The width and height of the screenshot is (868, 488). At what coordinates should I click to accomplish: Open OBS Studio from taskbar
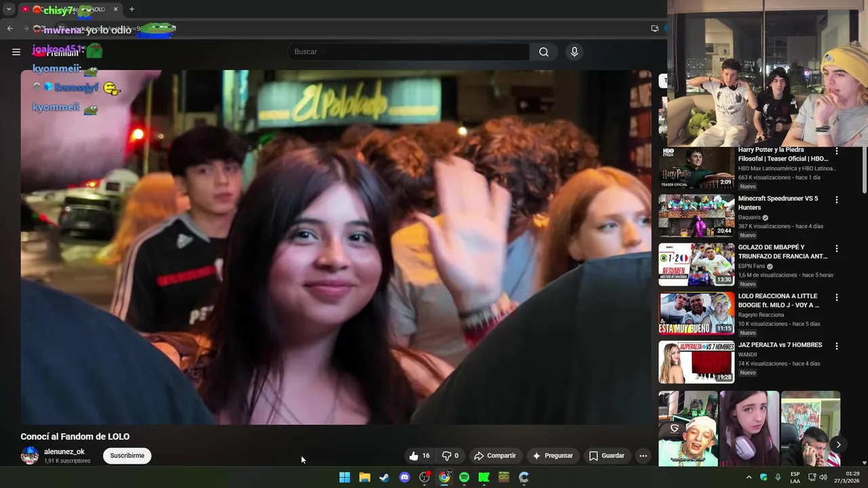(425, 477)
